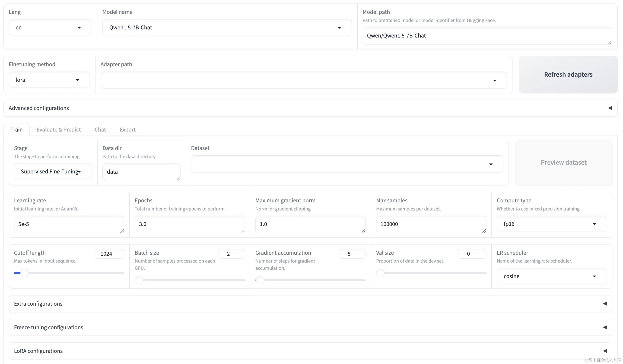623x364 pixels.
Task: Expand the LoRA configurations arrow
Action: click(605, 351)
